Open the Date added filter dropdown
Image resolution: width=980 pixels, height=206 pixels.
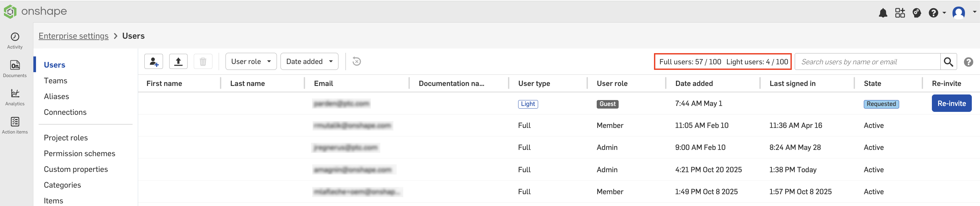pos(309,61)
